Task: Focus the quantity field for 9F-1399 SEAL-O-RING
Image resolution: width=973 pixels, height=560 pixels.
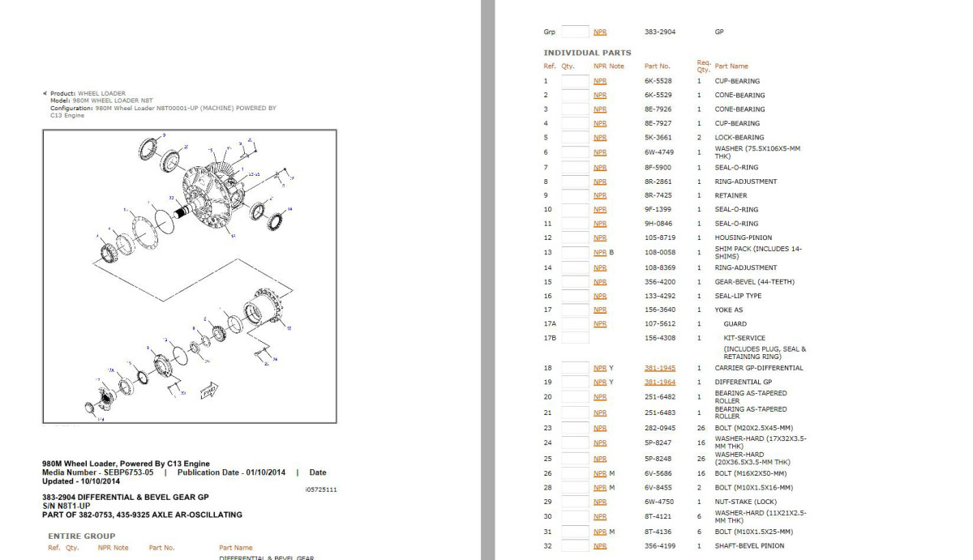Action: [x=575, y=210]
